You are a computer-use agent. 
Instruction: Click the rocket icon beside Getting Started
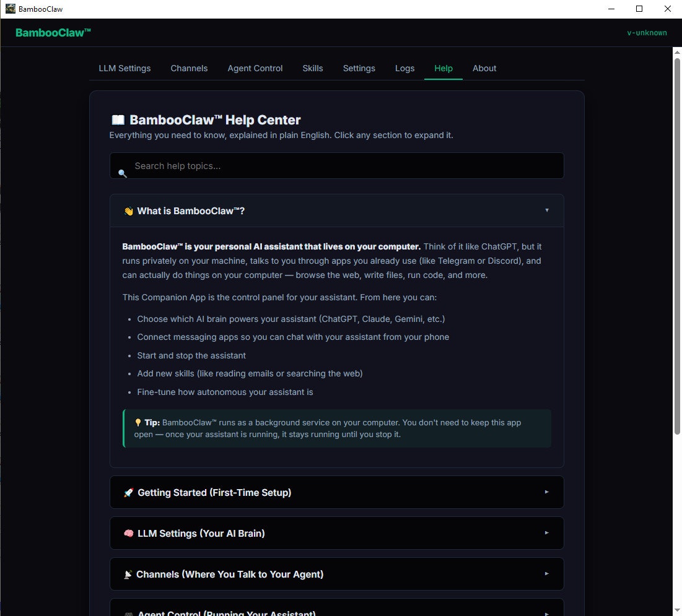(128, 493)
